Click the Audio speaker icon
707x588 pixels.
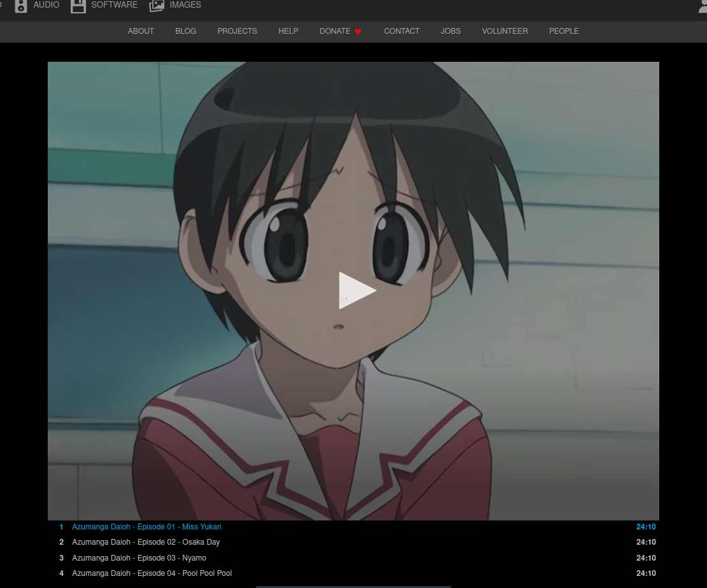21,6
